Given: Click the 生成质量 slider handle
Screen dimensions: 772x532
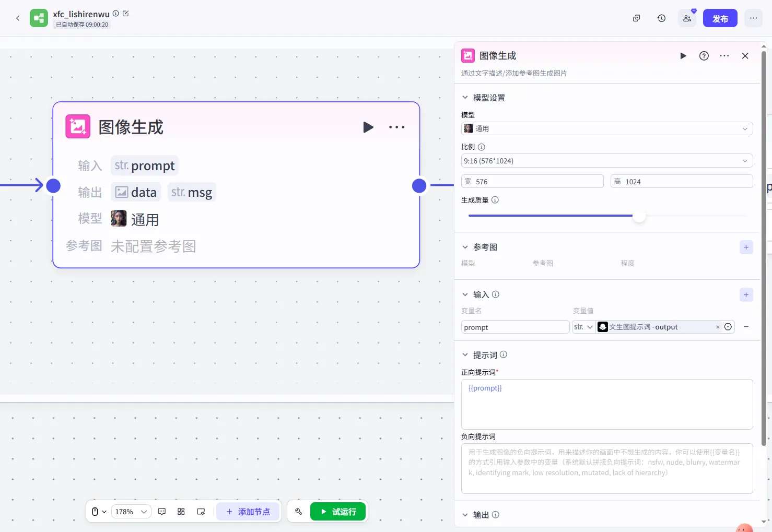Looking at the screenshot, I should click(639, 216).
